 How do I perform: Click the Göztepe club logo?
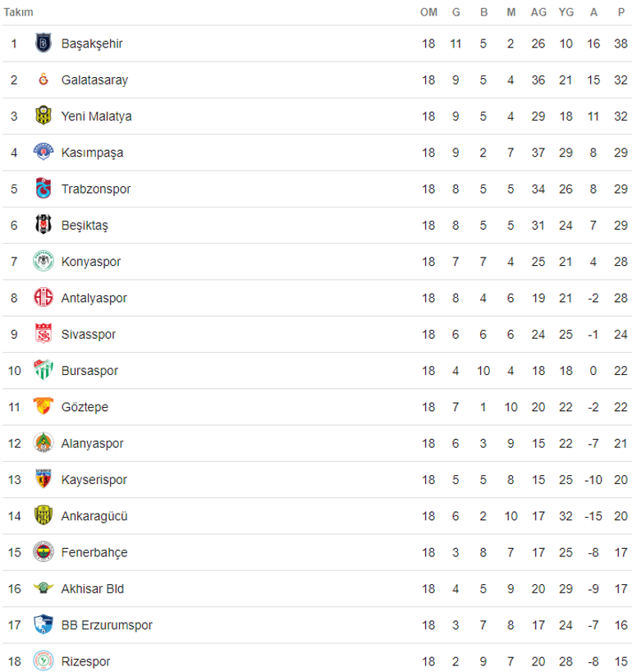point(44,406)
